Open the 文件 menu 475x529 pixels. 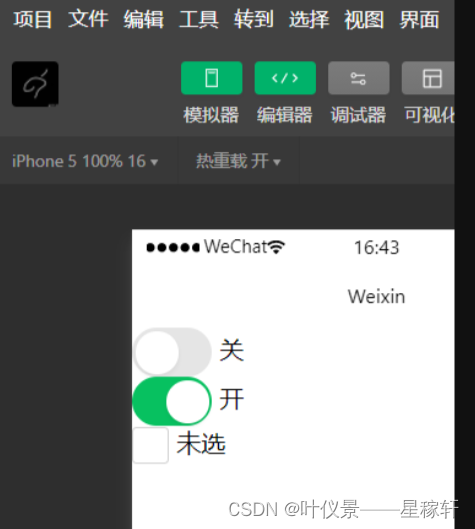coord(88,19)
